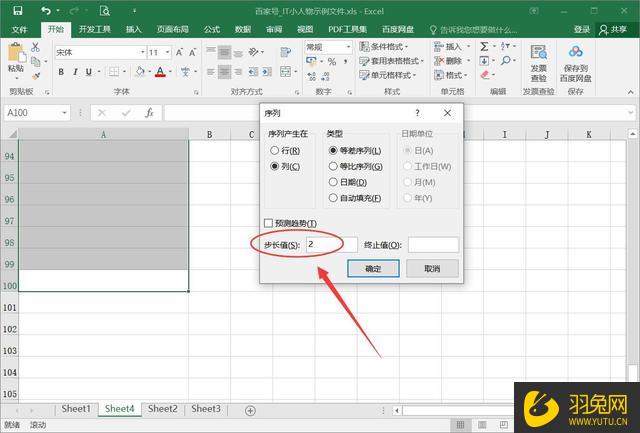Click the Insert Function fx icon

pyautogui.click(x=149, y=113)
